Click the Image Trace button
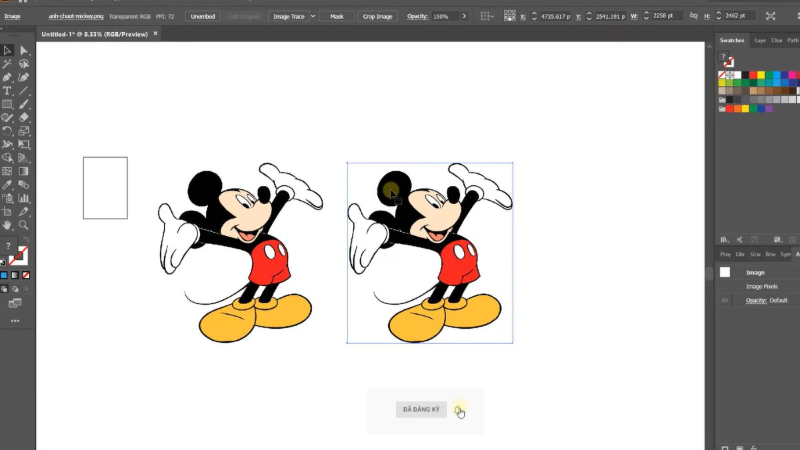 (288, 16)
